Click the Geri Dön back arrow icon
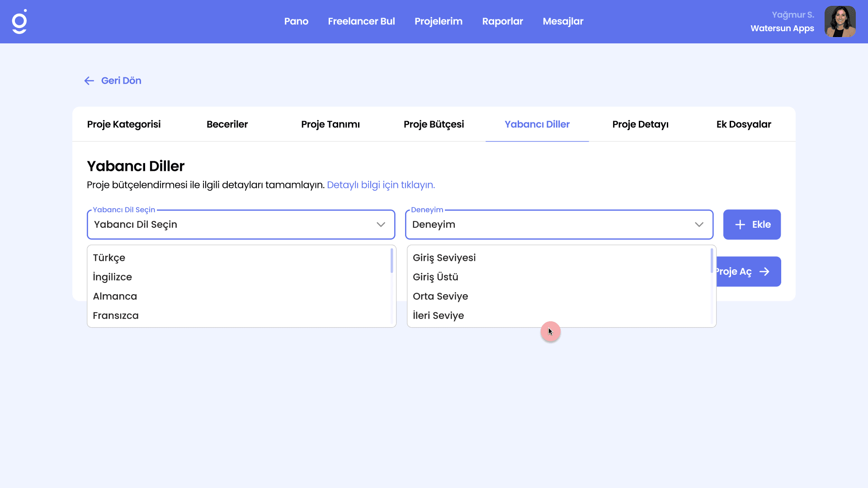Screen dimensions: 868x488 [x=89, y=81]
